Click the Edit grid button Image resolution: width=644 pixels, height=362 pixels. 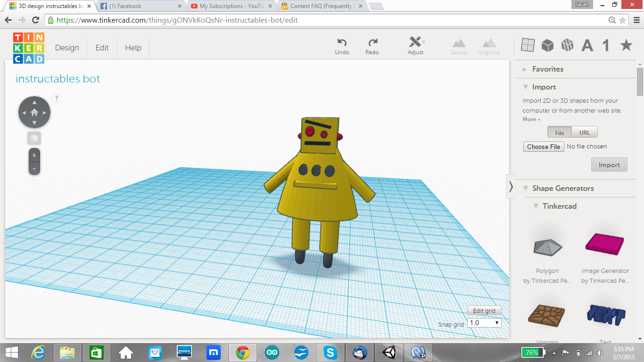pyautogui.click(x=484, y=310)
